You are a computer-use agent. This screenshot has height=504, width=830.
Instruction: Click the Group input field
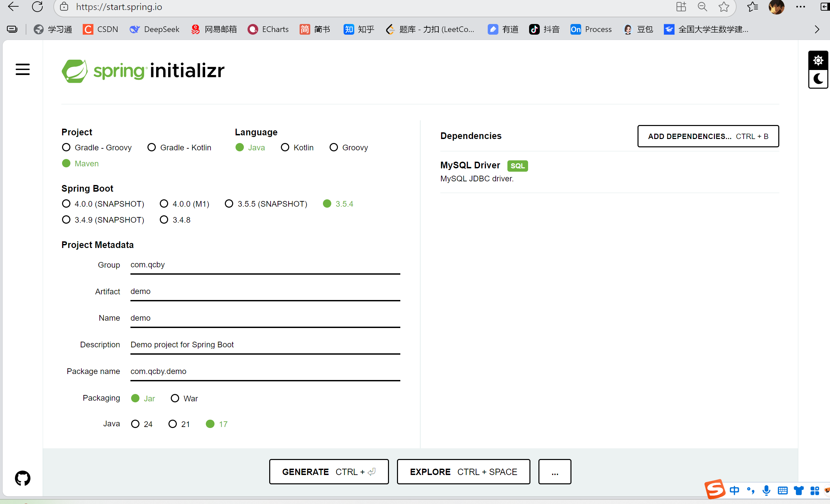265,265
